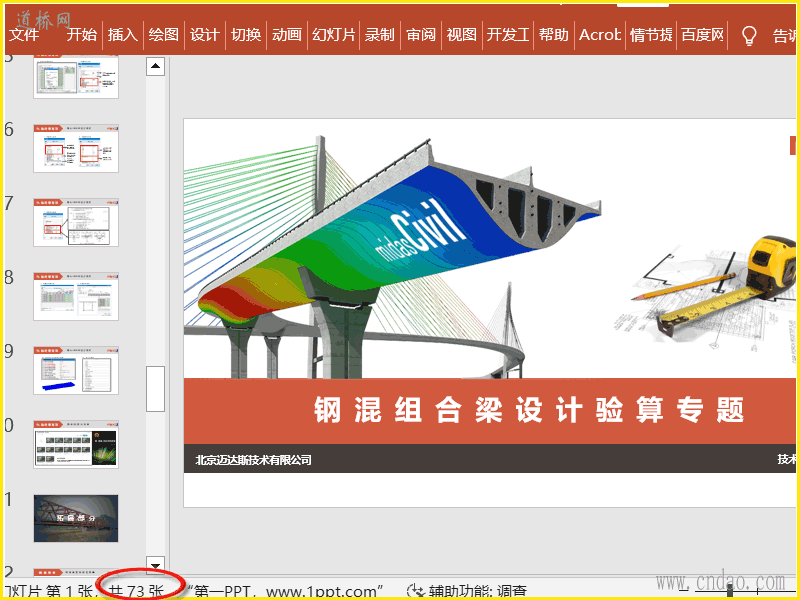Select slide thumbnail number 9 with blue beam
This screenshot has height=600, width=800.
pyautogui.click(x=76, y=370)
